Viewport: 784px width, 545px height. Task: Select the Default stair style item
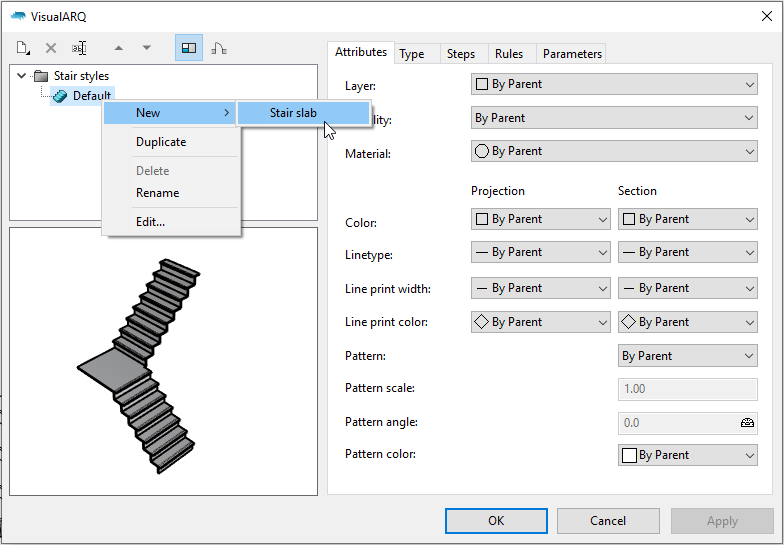pyautogui.click(x=91, y=96)
